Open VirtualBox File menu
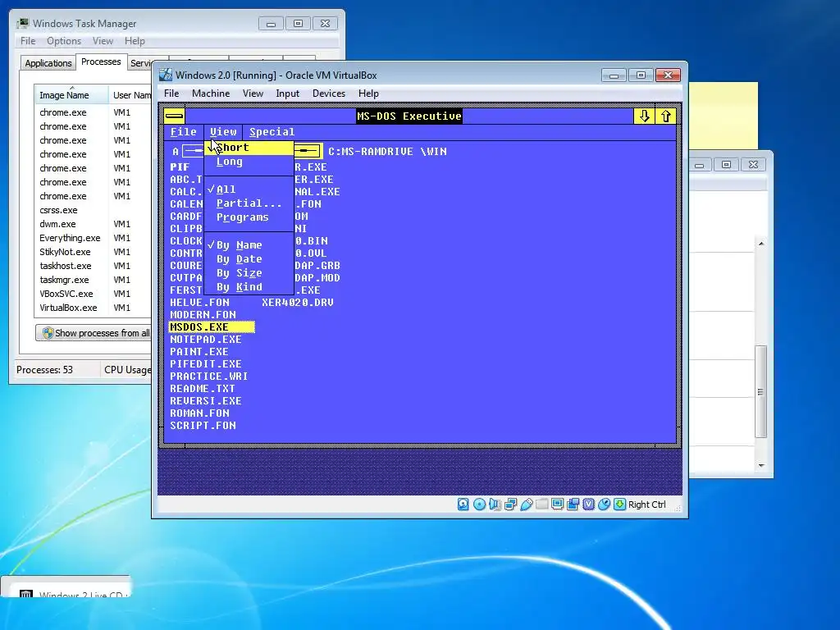The width and height of the screenshot is (840, 630). click(171, 94)
